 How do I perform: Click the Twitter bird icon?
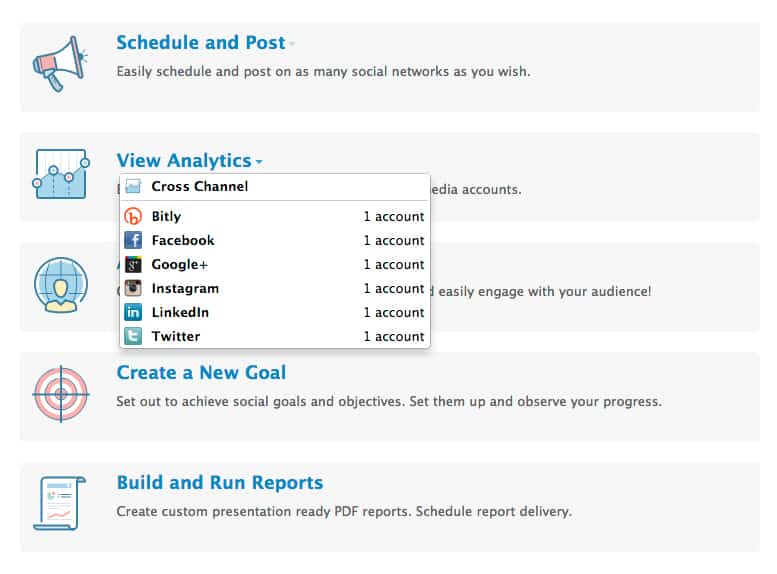tap(133, 336)
